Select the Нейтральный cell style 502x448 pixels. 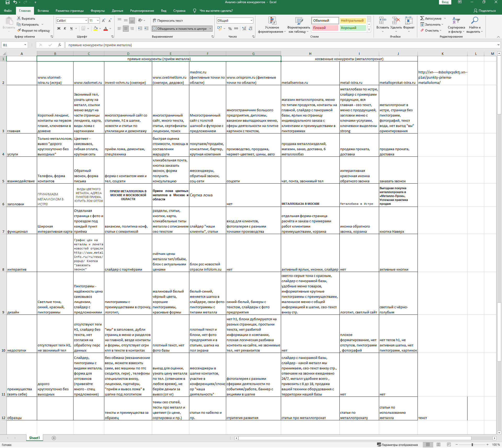pyautogui.click(x=352, y=20)
